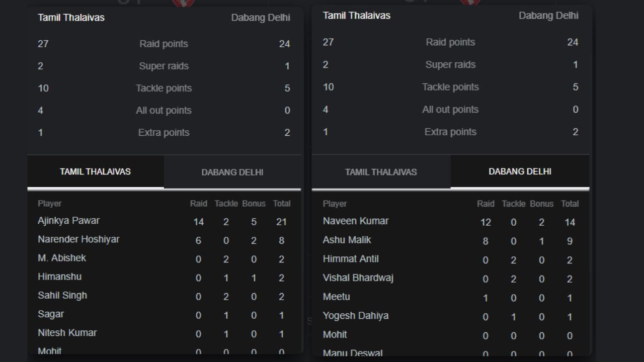Image resolution: width=644 pixels, height=362 pixels.
Task: Open Ajinkya Pawar's player entry
Action: (68, 221)
